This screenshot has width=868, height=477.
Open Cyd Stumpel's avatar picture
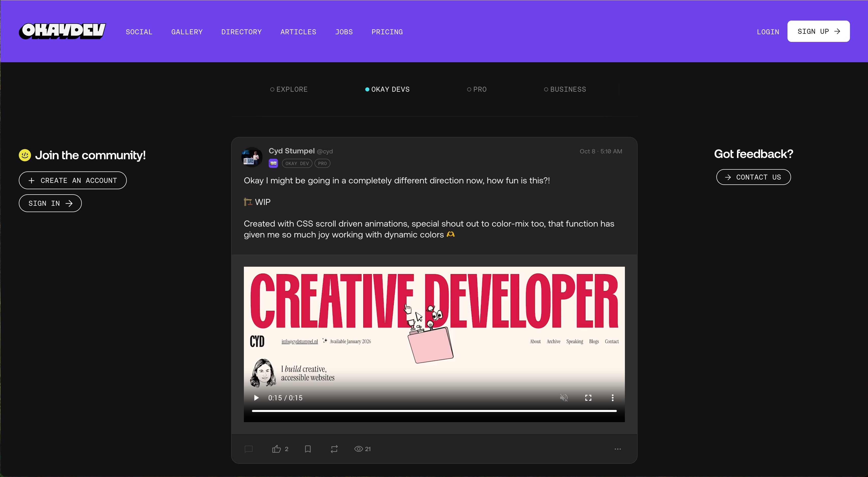click(252, 157)
